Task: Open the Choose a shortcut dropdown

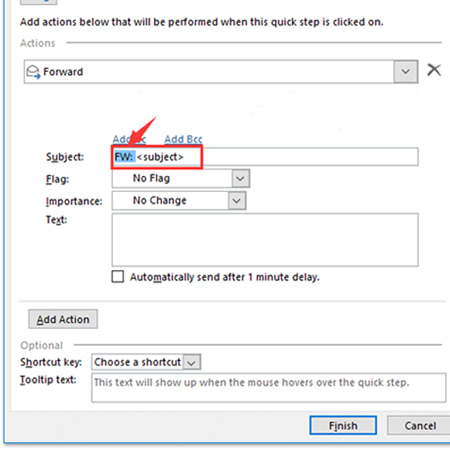Action: point(146,362)
